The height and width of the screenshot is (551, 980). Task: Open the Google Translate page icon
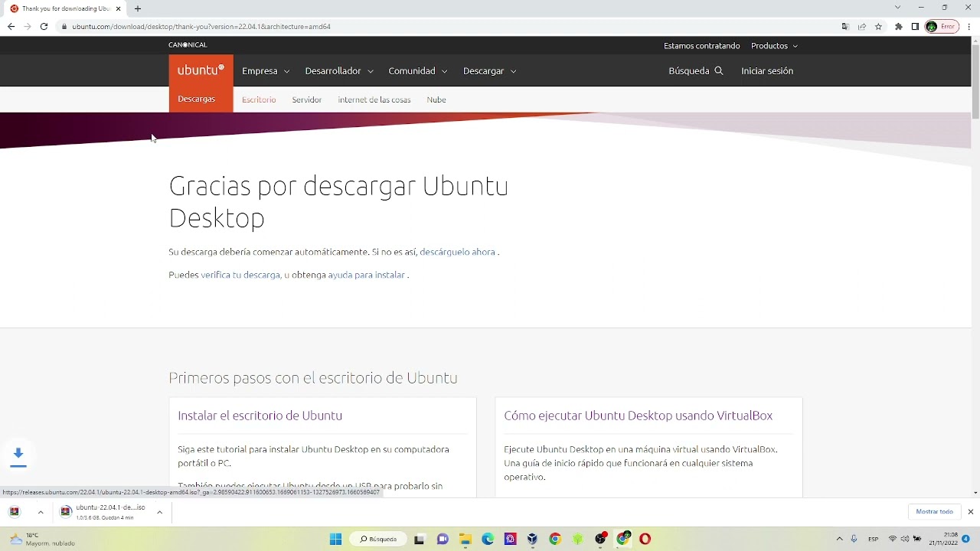(x=845, y=26)
